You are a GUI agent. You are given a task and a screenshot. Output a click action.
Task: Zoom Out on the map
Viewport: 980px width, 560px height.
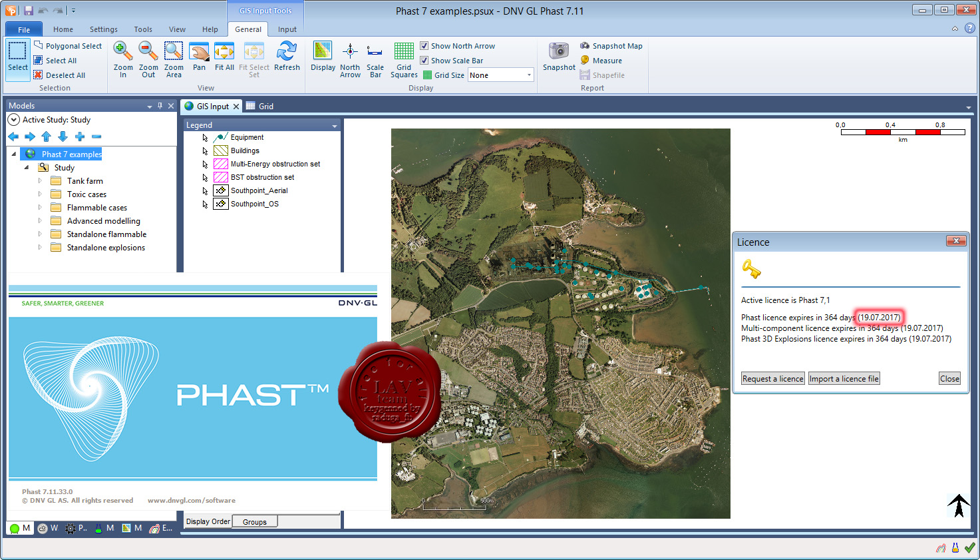pyautogui.click(x=148, y=59)
